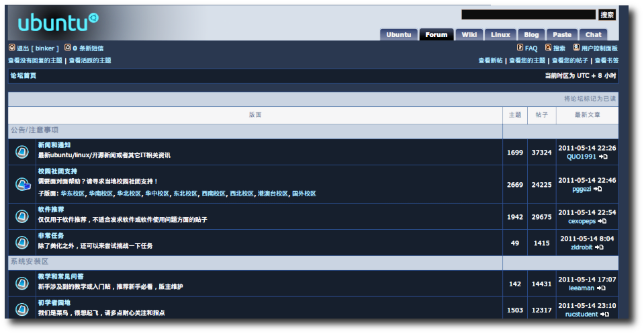
Task: Open the Wiki tab
Action: pos(469,34)
